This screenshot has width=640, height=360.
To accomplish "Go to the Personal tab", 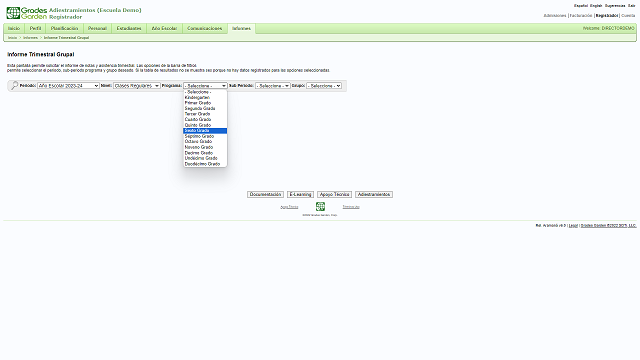I will [x=97, y=29].
